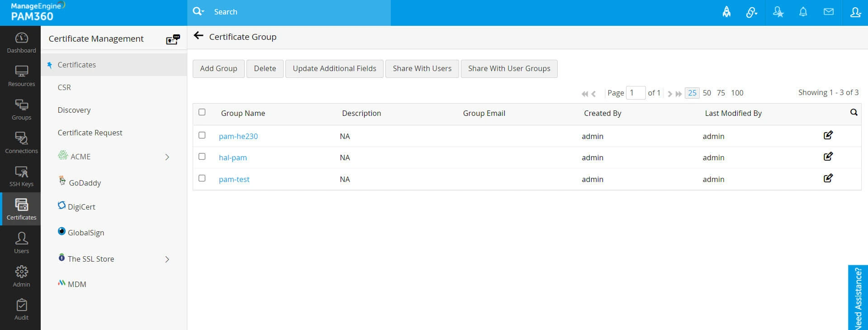Tick the checkbox for hal-pam group

point(202,157)
